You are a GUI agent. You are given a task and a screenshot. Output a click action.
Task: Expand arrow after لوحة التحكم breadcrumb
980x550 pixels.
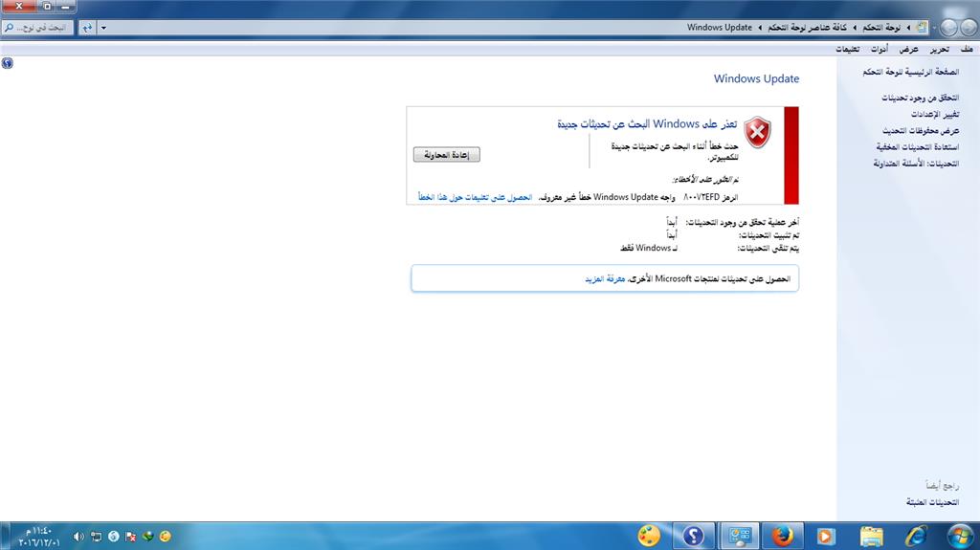[855, 28]
